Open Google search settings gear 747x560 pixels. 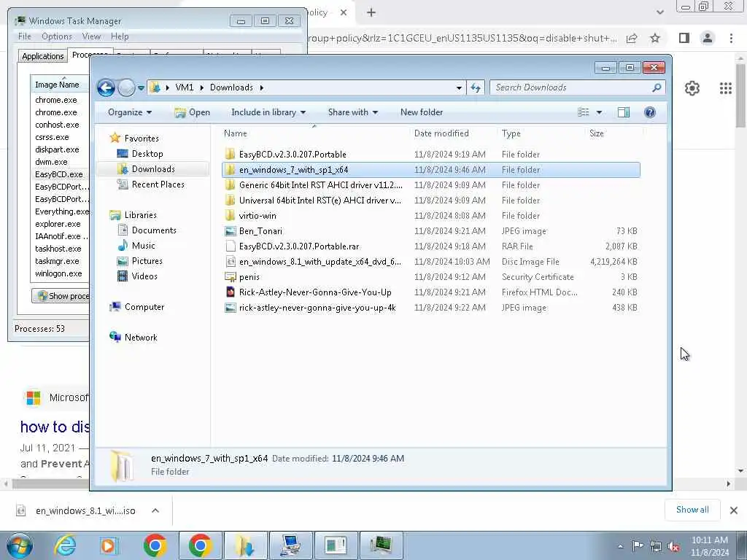[692, 88]
